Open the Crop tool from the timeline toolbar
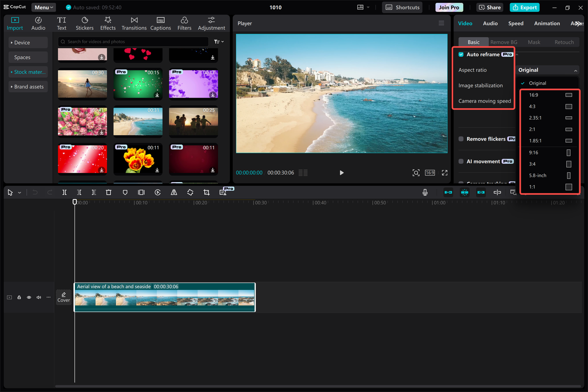Image resolution: width=588 pixels, height=392 pixels. pos(207,192)
